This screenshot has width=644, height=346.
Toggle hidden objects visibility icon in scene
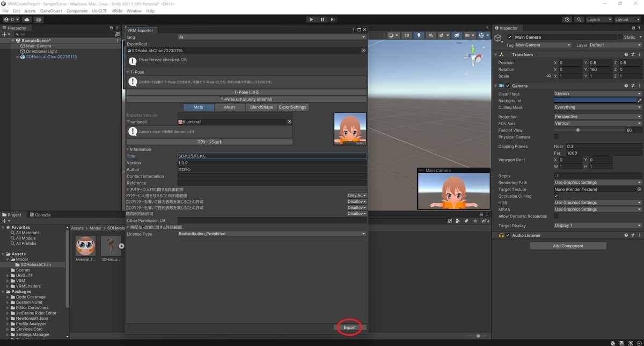457,35
